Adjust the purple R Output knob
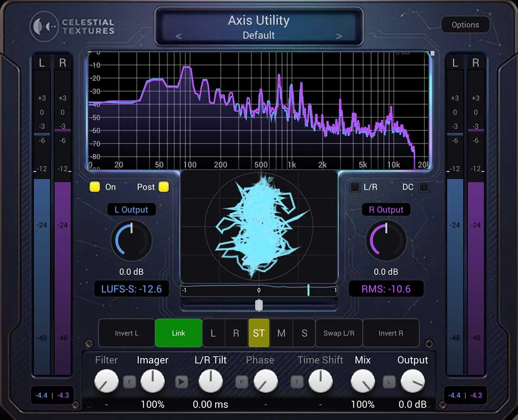The image size is (518, 420). (386, 240)
